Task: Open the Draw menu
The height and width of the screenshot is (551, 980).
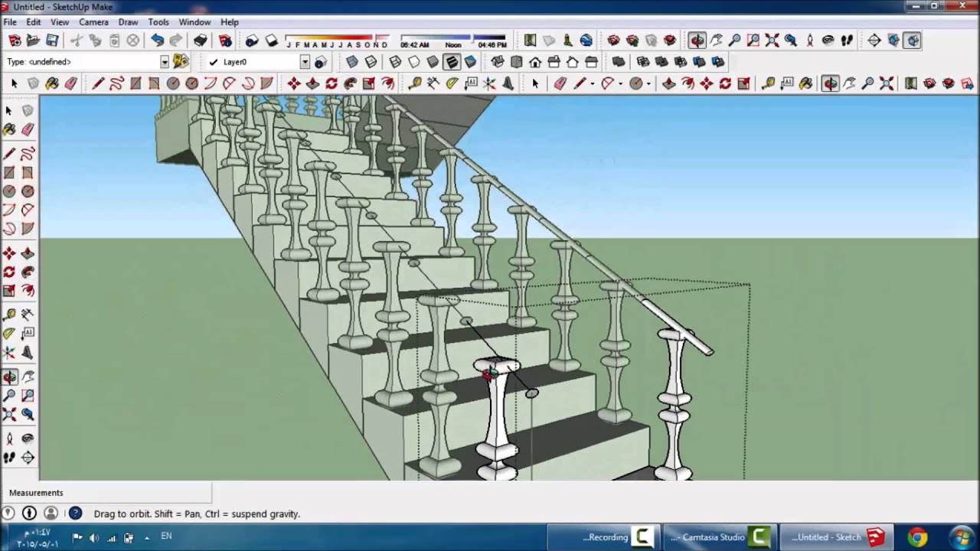Action: [x=128, y=22]
